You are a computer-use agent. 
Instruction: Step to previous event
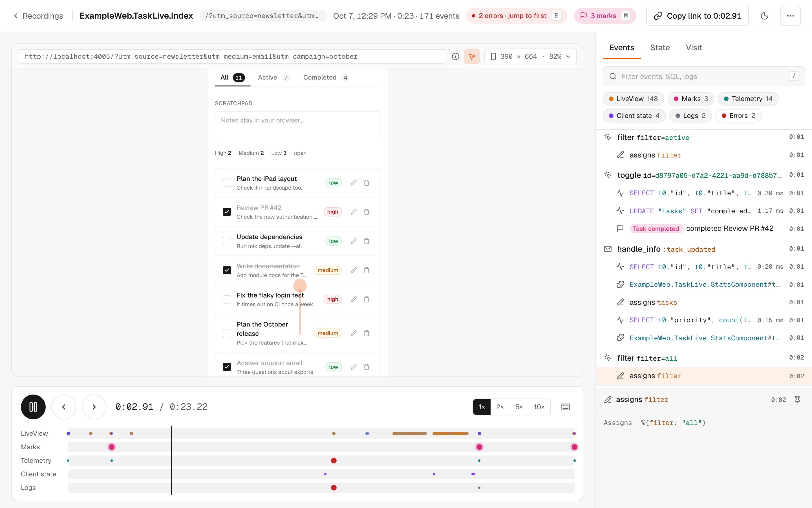point(64,407)
